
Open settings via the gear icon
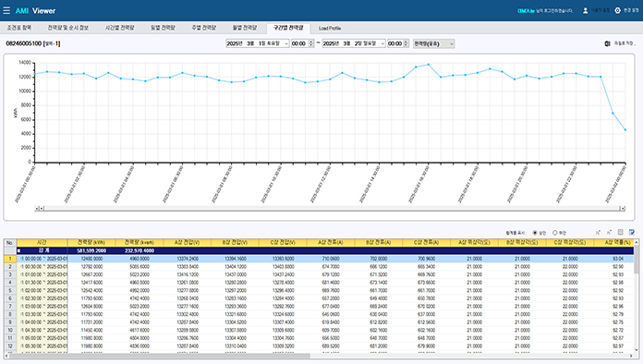(617, 11)
